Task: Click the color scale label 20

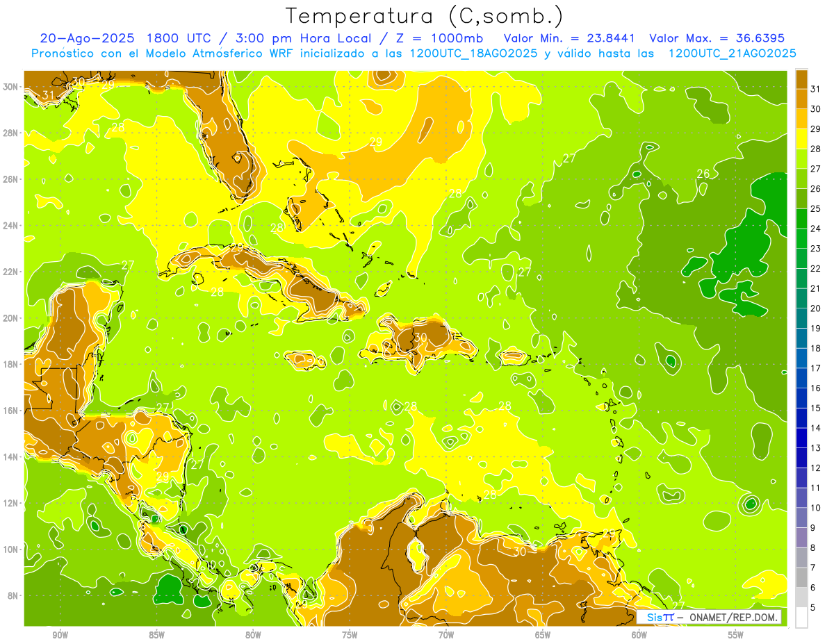Action: click(x=816, y=308)
